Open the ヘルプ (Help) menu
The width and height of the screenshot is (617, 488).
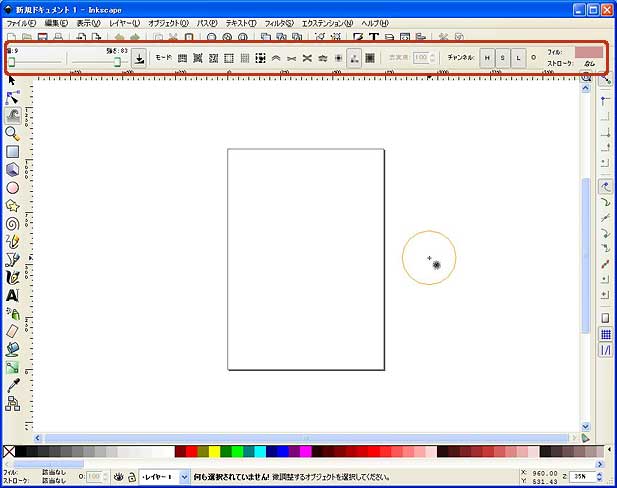click(375, 23)
